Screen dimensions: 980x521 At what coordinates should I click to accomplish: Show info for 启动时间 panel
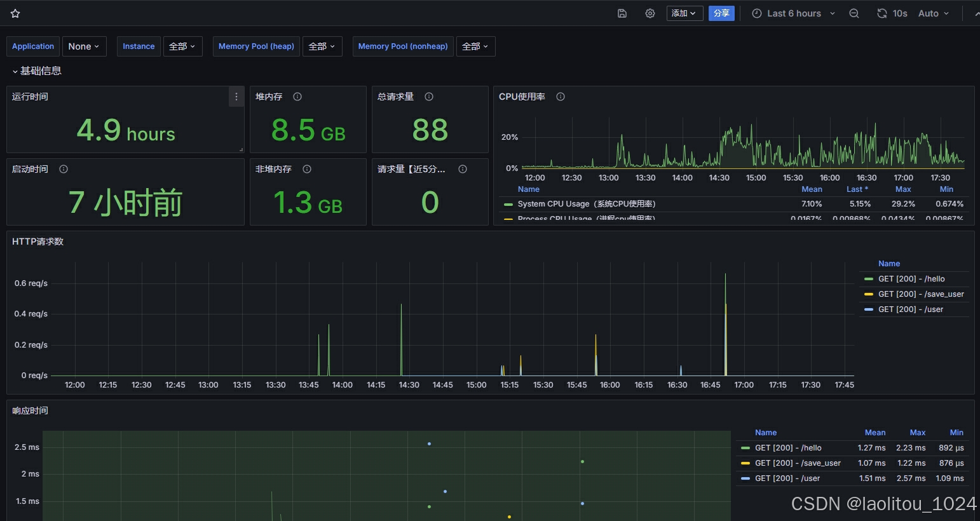click(x=64, y=169)
